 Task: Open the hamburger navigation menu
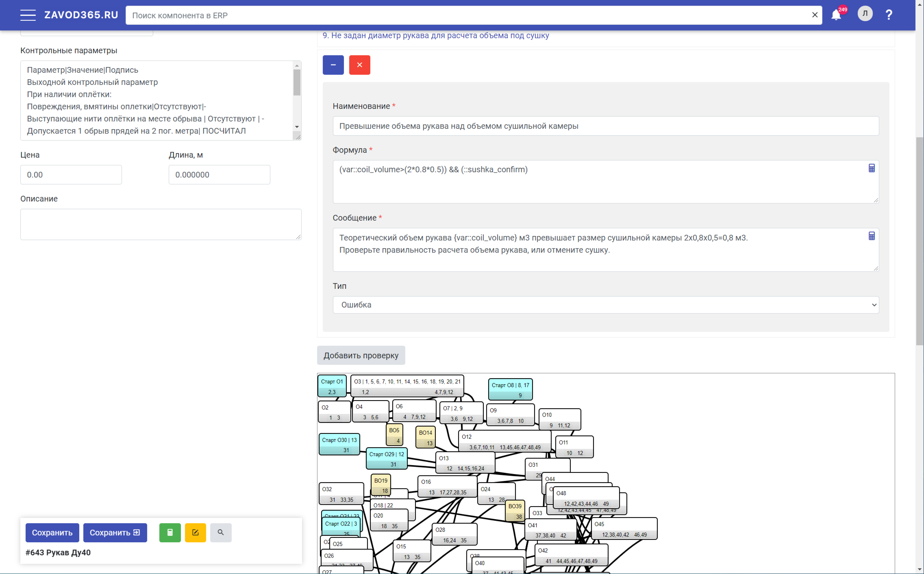(x=28, y=15)
